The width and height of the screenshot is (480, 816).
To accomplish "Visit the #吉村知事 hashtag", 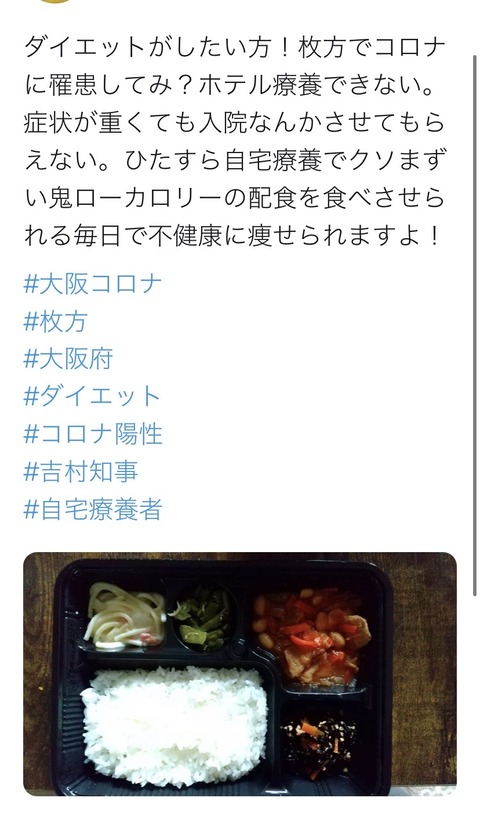I will 81,471.
